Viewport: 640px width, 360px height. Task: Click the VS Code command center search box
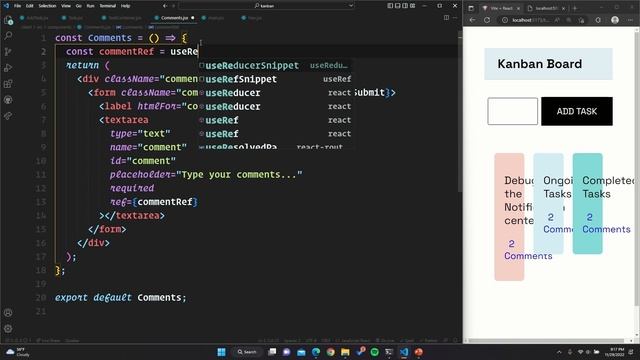coord(266,6)
